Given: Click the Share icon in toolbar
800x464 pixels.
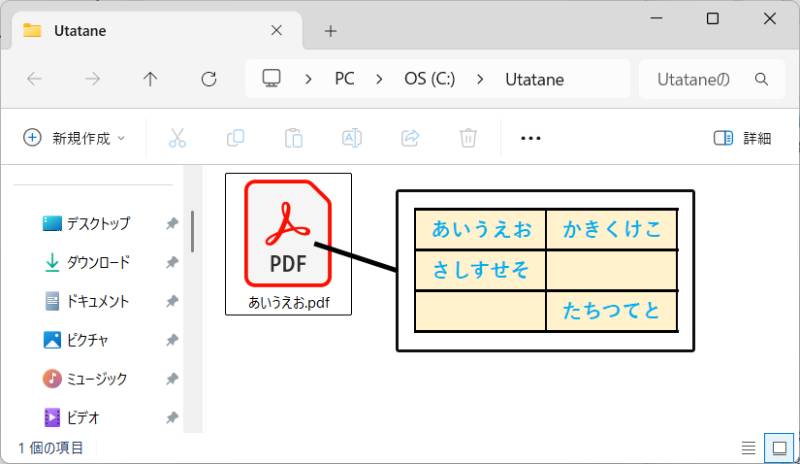Looking at the screenshot, I should (x=410, y=138).
